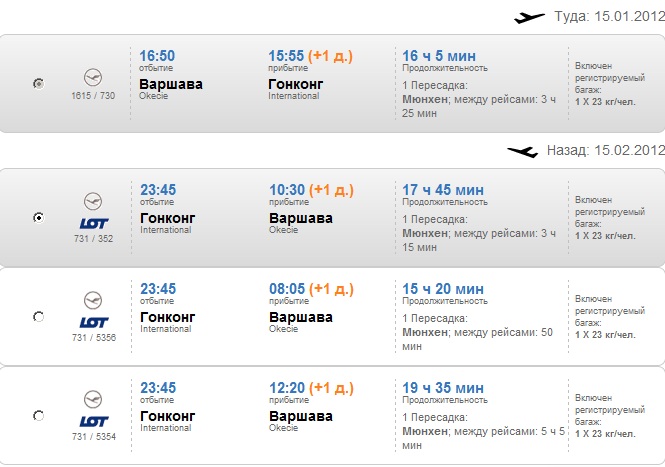This screenshot has width=665, height=467.
Task: Click the returning plane icon beside Назад
Action: click(x=522, y=151)
